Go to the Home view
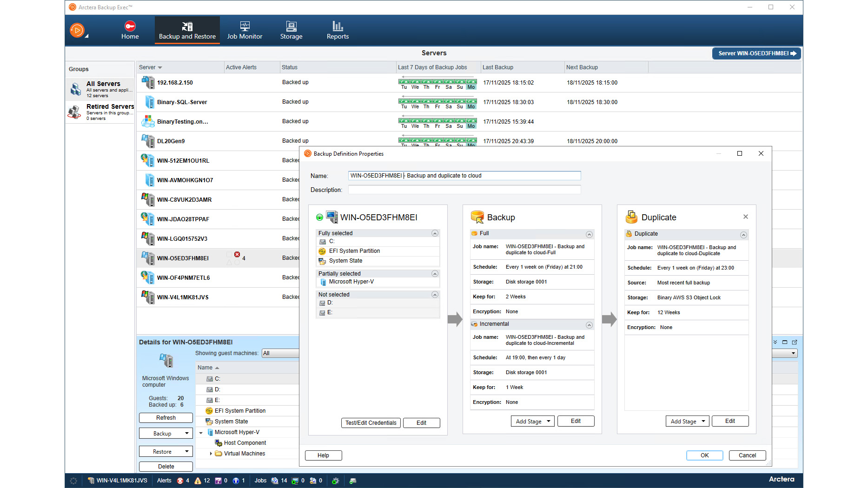 pos(130,30)
